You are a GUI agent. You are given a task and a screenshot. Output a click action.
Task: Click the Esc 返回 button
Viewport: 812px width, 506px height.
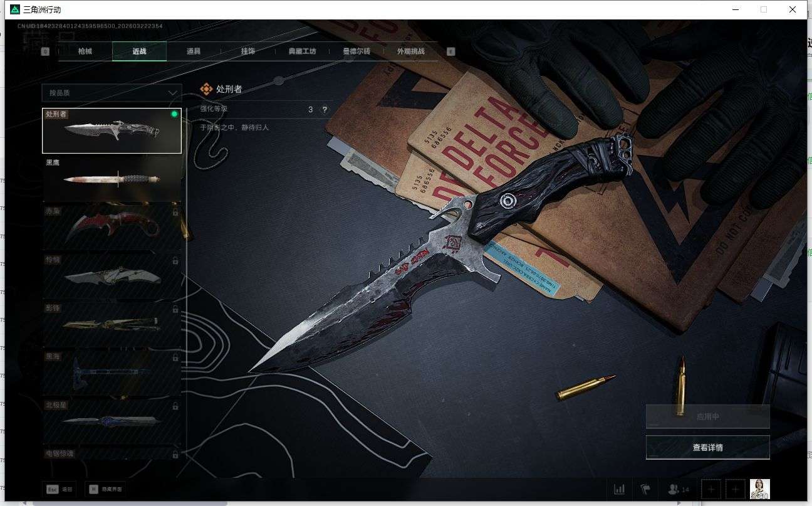click(x=59, y=489)
